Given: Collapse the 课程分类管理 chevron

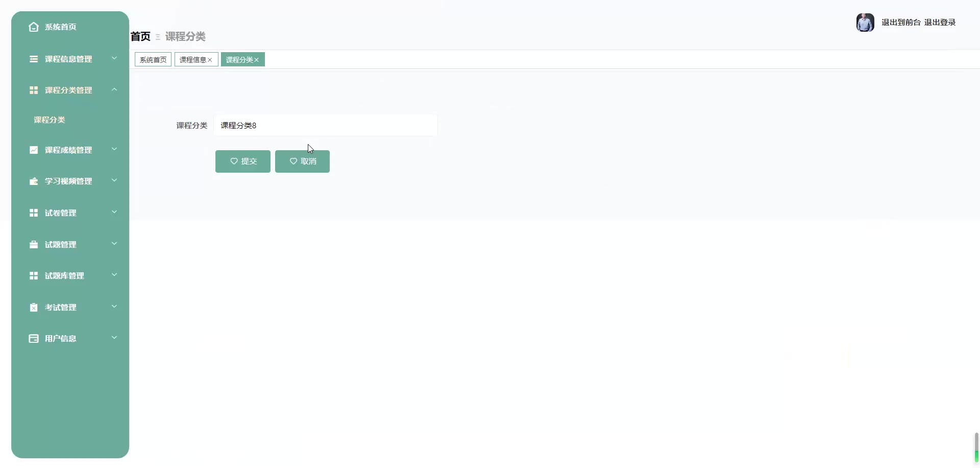Looking at the screenshot, I should tap(114, 90).
